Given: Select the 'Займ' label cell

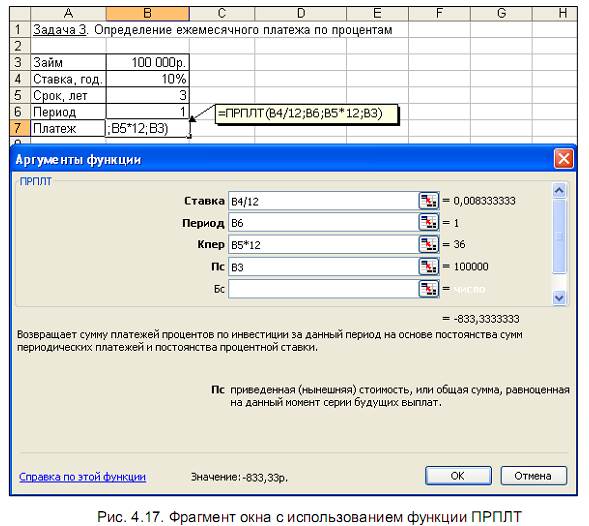Looking at the screenshot, I should tap(68, 62).
